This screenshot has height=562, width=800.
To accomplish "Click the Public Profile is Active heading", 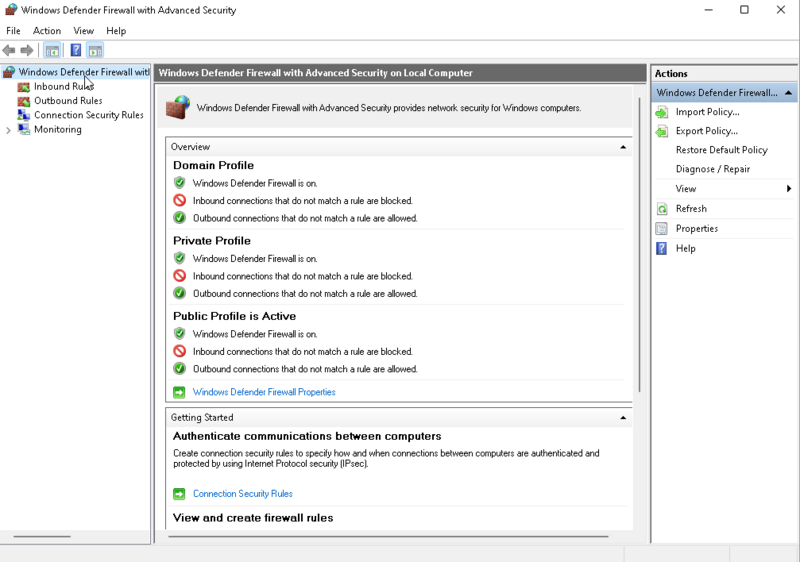I will [234, 316].
